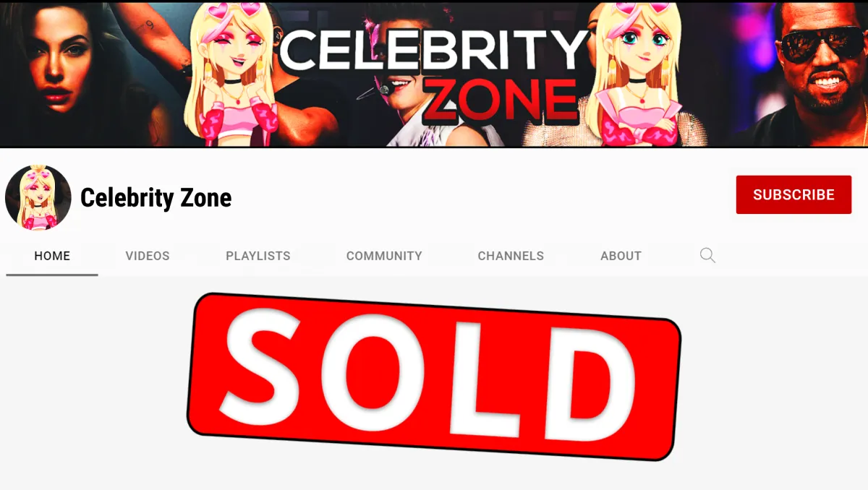Image resolution: width=868 pixels, height=490 pixels.
Task: Go to the Playlists tab
Action: tap(258, 256)
